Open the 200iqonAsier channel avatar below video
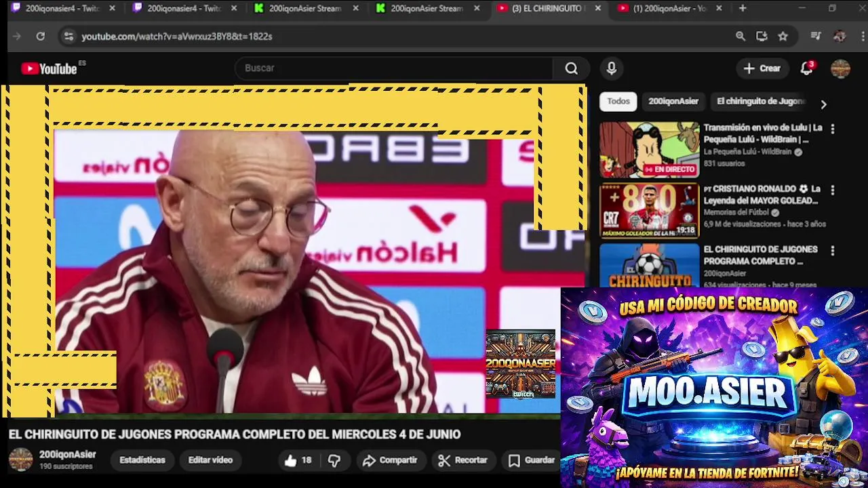Image resolution: width=868 pixels, height=488 pixels. coord(20,459)
